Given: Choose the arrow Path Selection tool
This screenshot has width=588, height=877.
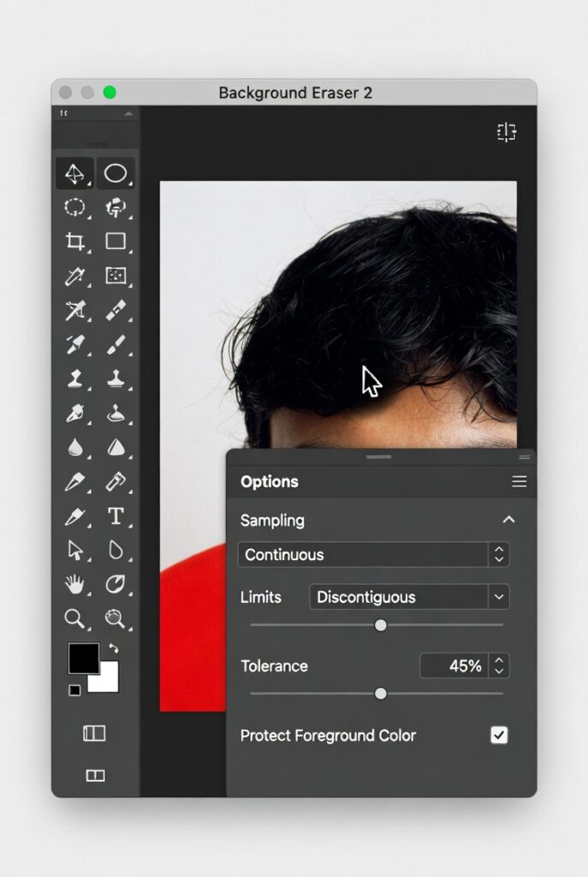Looking at the screenshot, I should pos(75,551).
